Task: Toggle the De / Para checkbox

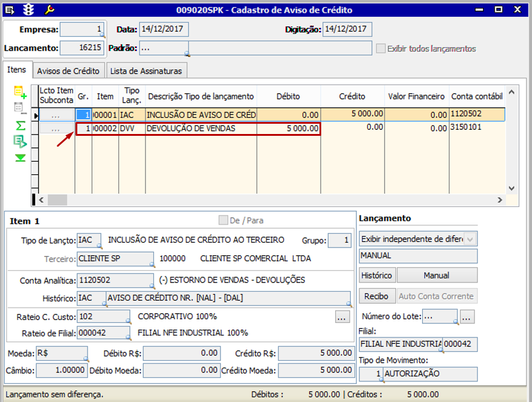Action: click(223, 220)
